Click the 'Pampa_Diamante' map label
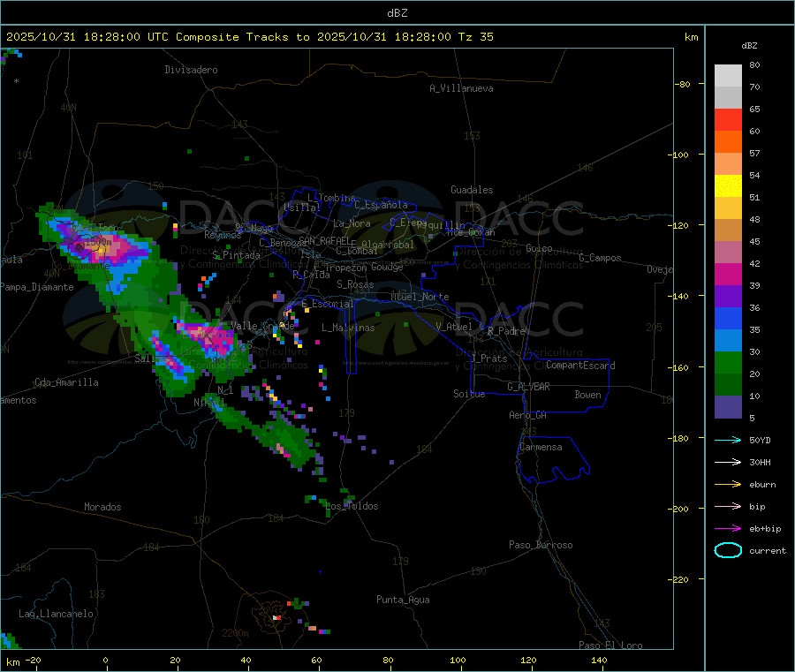This screenshot has width=795, height=672. pos(37,287)
